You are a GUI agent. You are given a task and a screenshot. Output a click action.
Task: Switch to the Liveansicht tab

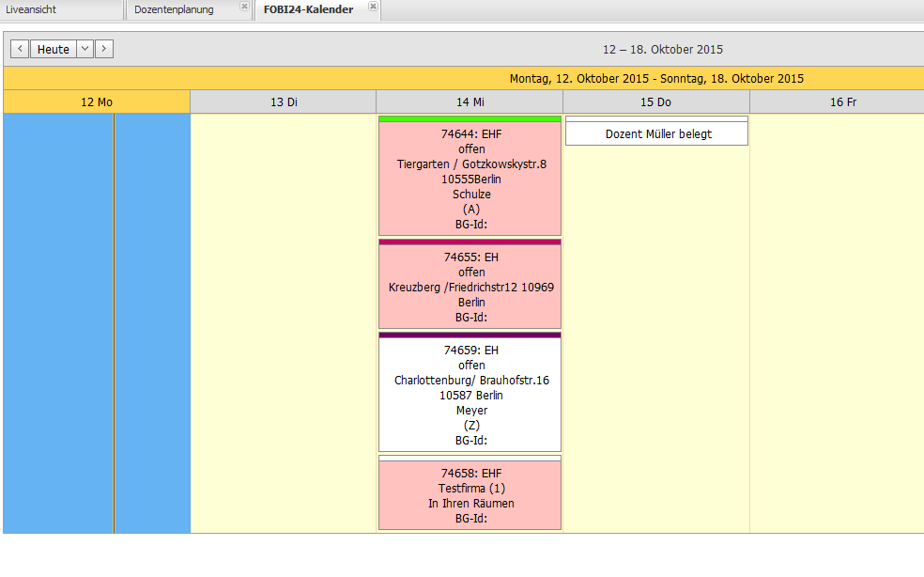(32, 10)
